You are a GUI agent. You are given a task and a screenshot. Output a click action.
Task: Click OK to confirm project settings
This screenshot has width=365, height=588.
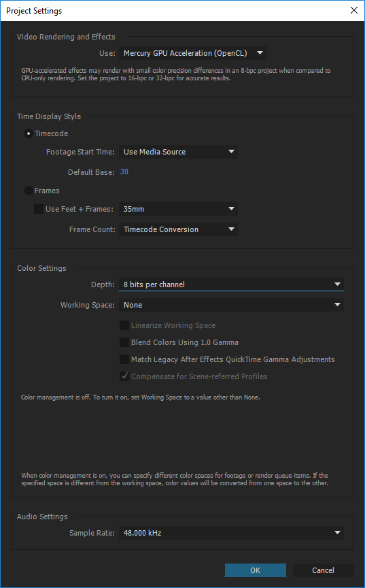click(256, 570)
